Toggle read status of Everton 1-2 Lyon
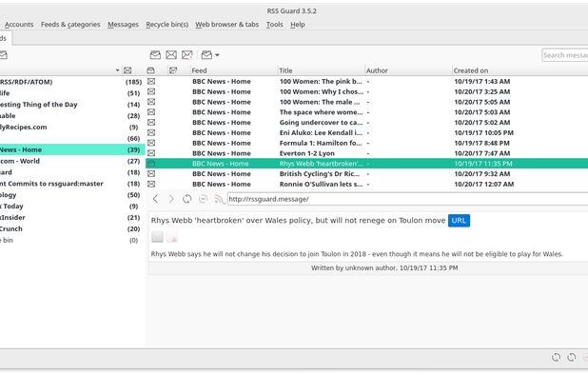Screen dimensions: 588x375 pyautogui.click(x=151, y=153)
